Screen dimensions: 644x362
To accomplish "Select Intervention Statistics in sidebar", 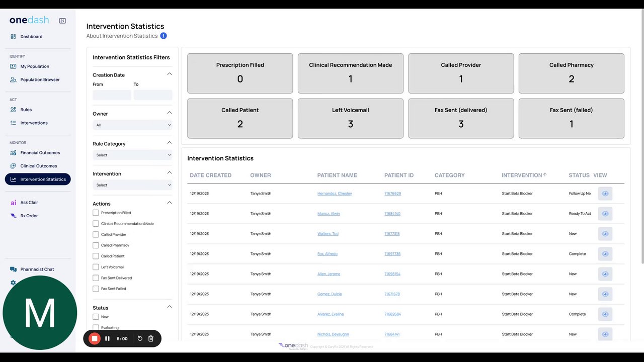I will [38, 179].
